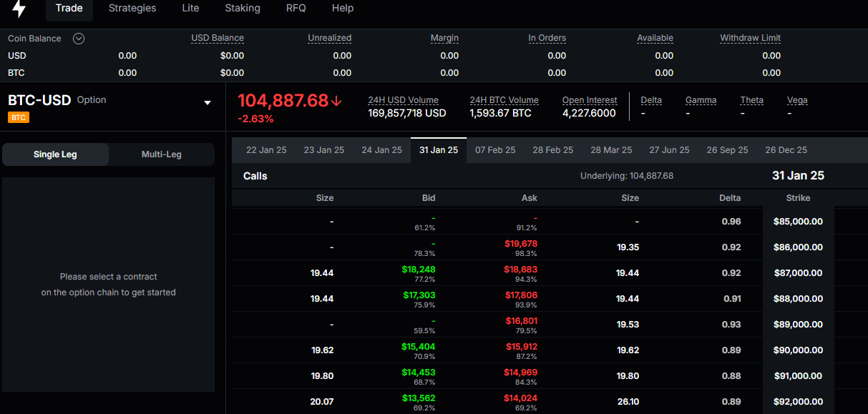Open the BTC-USD instrument dropdown arrow
This screenshot has height=414, width=868.
point(208,103)
